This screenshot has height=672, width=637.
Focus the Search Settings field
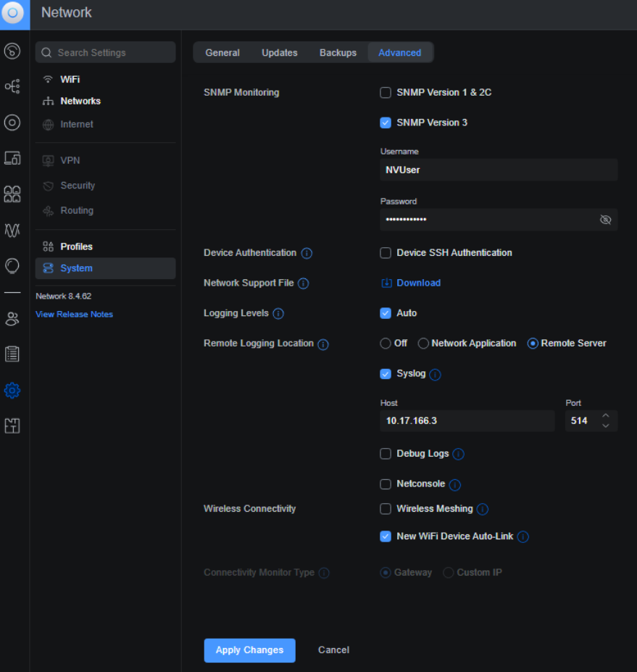(105, 53)
